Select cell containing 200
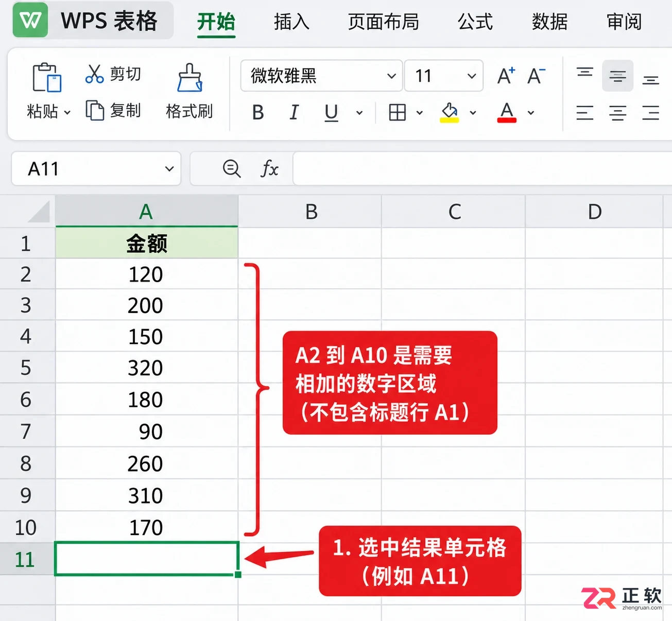This screenshot has width=672, height=621. (x=147, y=305)
